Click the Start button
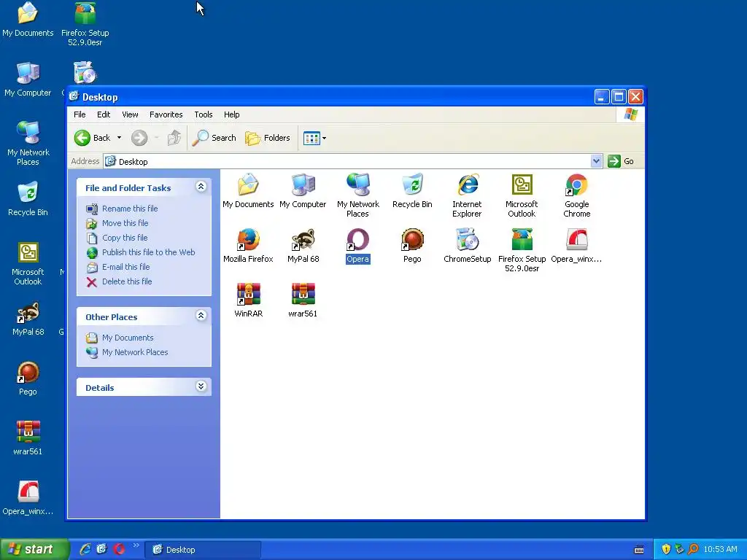 [x=34, y=550]
